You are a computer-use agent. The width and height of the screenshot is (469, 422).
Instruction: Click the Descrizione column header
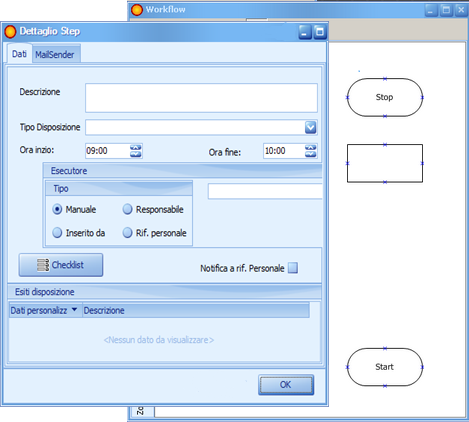[x=196, y=310]
